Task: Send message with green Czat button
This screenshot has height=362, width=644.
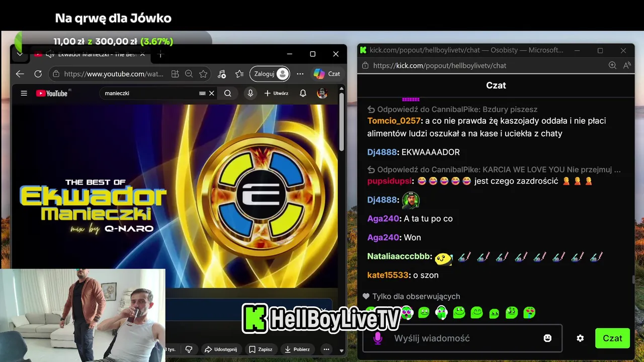Action: [612, 338]
